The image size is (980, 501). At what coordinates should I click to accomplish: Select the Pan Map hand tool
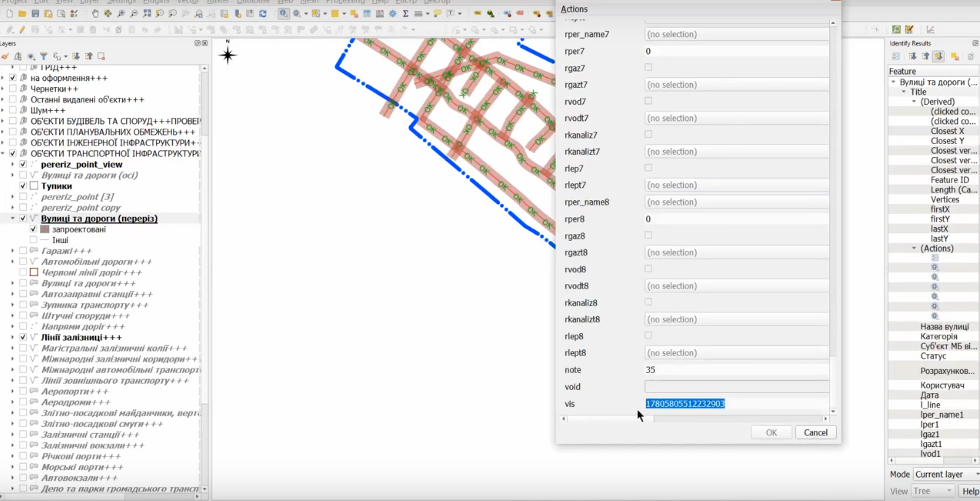pyautogui.click(x=95, y=14)
